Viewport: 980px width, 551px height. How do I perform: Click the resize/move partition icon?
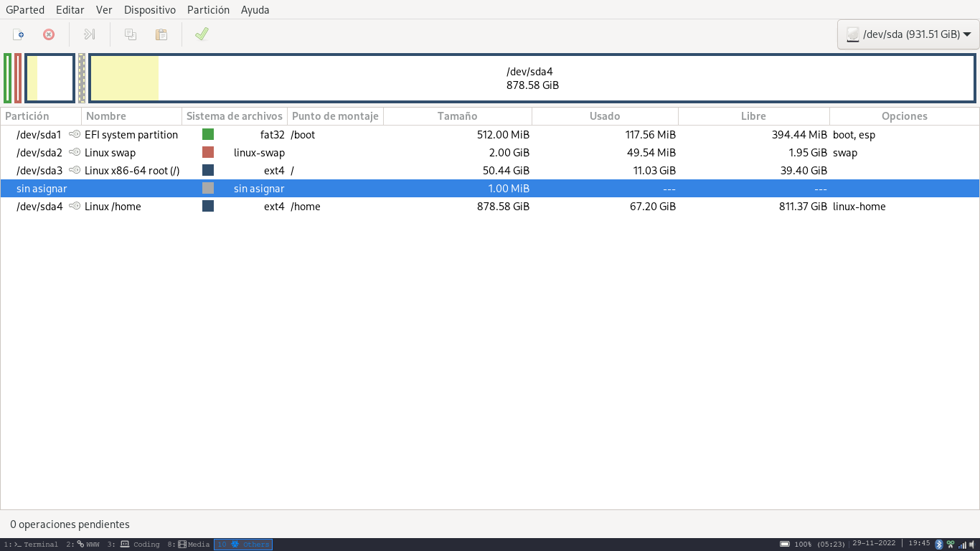coord(90,34)
